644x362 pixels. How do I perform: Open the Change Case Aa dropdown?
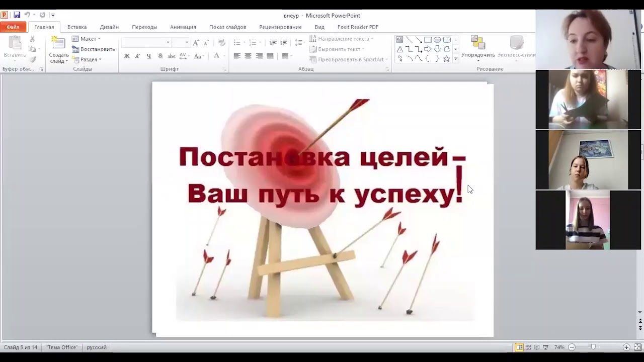tap(199, 56)
